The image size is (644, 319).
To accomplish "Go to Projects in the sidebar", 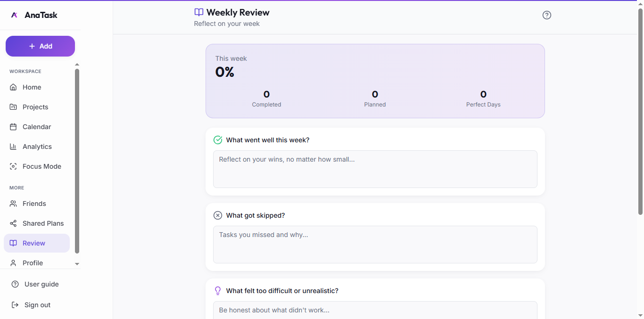I will (x=37, y=107).
